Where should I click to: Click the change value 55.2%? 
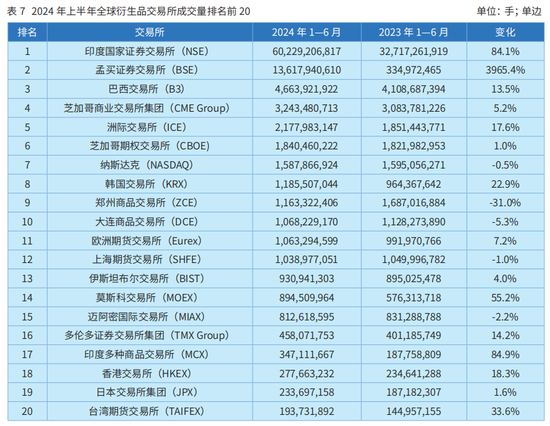pyautogui.click(x=505, y=298)
